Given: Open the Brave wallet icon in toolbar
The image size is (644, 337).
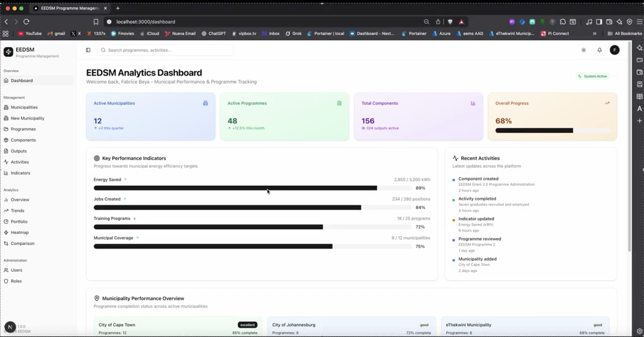Looking at the screenshot, I should click(x=609, y=22).
